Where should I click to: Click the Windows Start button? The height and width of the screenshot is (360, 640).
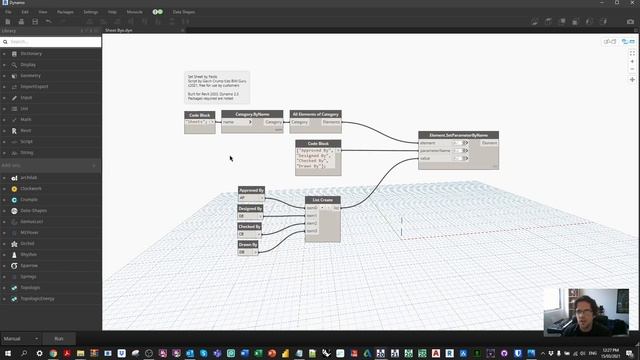coord(8,353)
